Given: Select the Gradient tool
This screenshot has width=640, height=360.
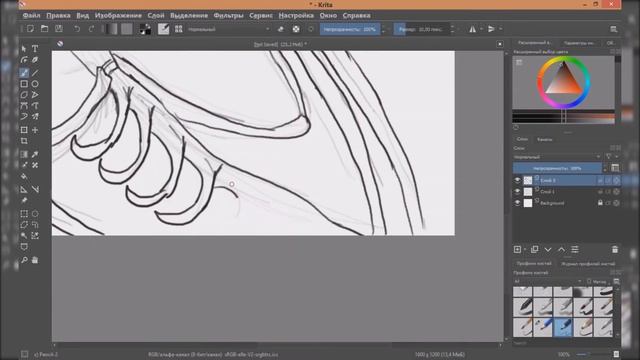Looking at the screenshot, I should [x=24, y=154].
